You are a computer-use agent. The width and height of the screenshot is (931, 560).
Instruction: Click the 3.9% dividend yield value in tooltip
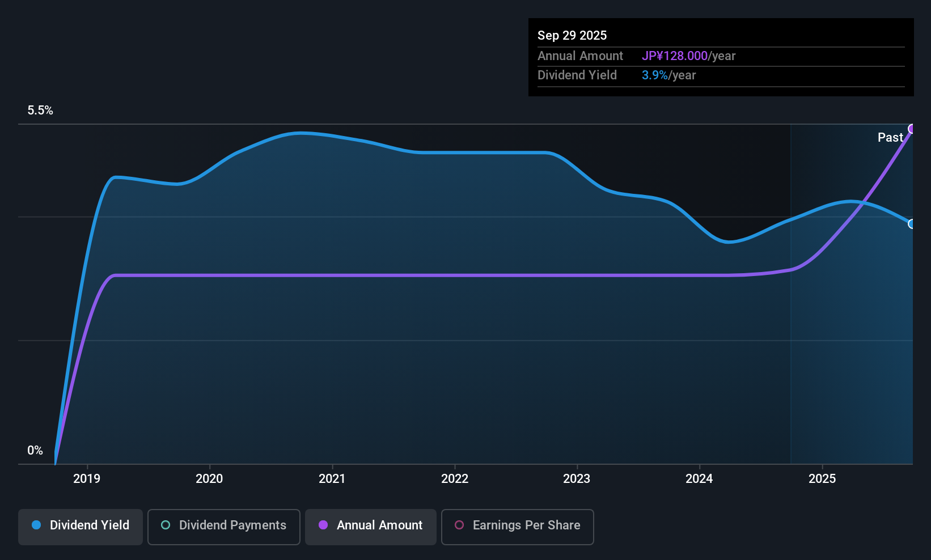(655, 75)
